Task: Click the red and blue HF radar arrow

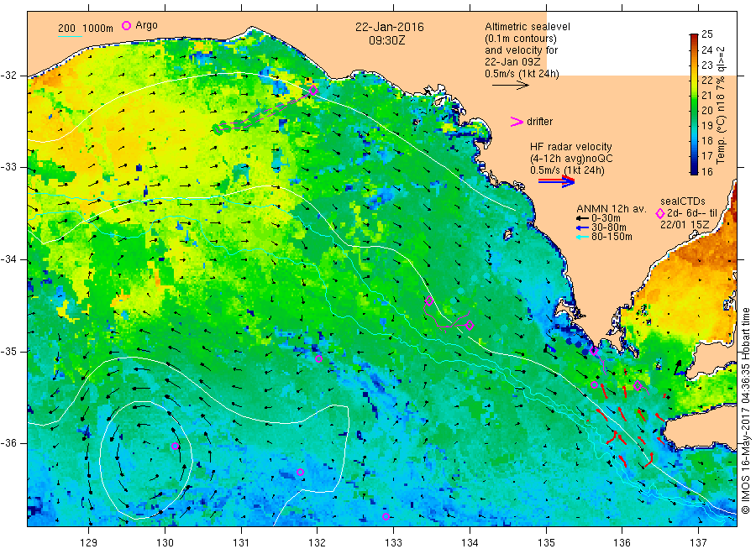Action: click(x=556, y=181)
